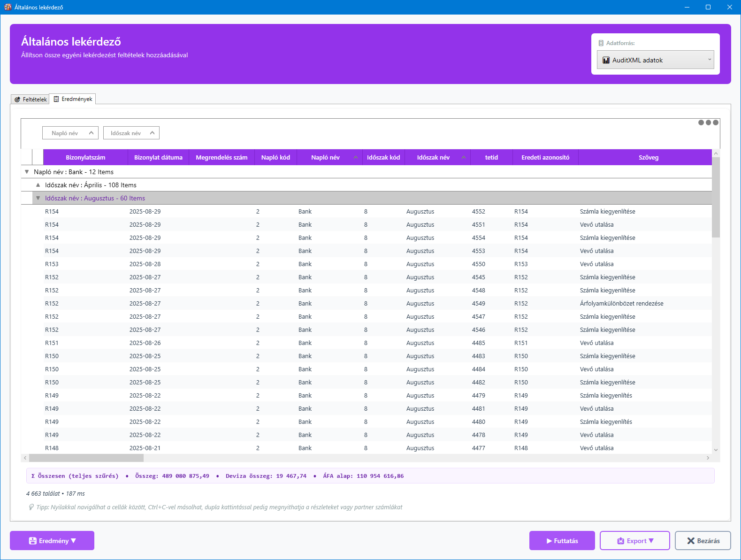
Task: Switch to the Feltételek tab
Action: [x=31, y=100]
